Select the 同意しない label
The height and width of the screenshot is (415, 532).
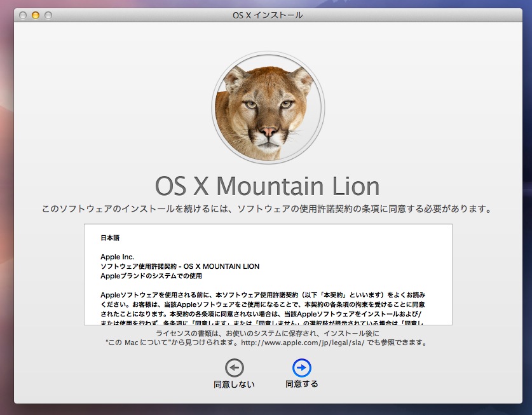[234, 384]
